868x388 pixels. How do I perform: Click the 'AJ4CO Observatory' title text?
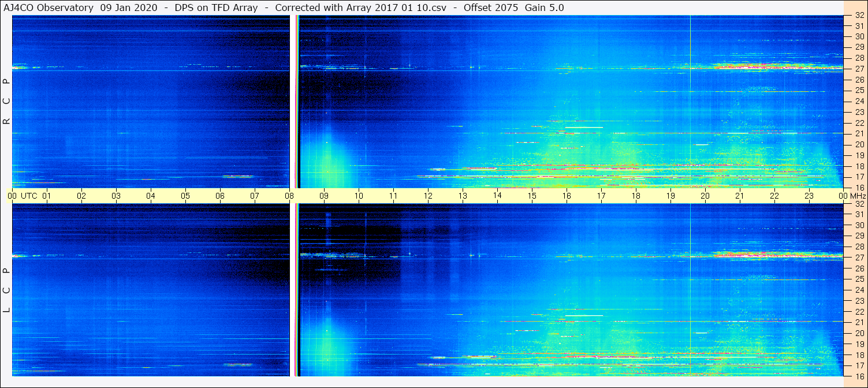tap(48, 8)
